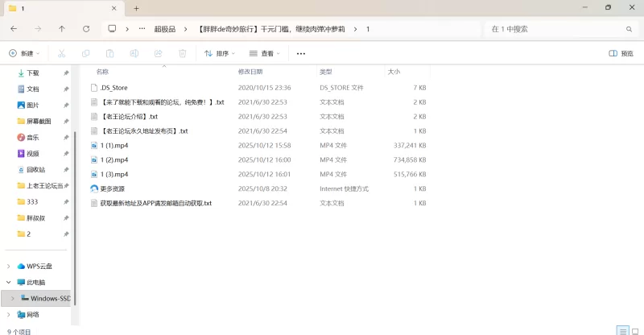Toggle the 预览 preview pane
Screen dimensions: 644x335
tap(621, 53)
